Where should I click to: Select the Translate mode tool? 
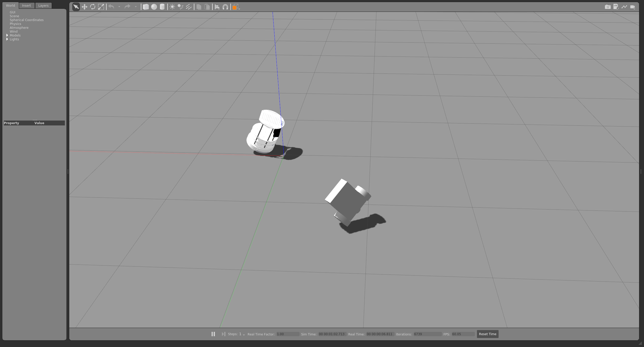click(x=84, y=7)
